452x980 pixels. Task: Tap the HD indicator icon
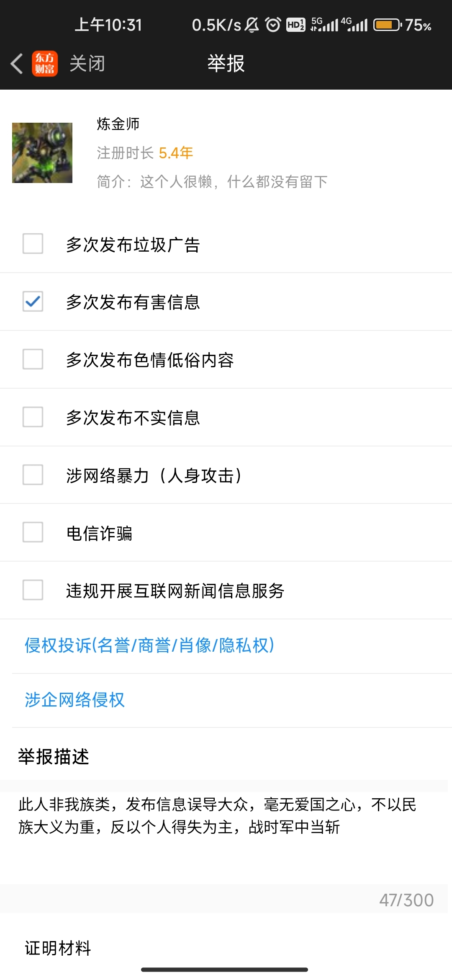coord(295,25)
